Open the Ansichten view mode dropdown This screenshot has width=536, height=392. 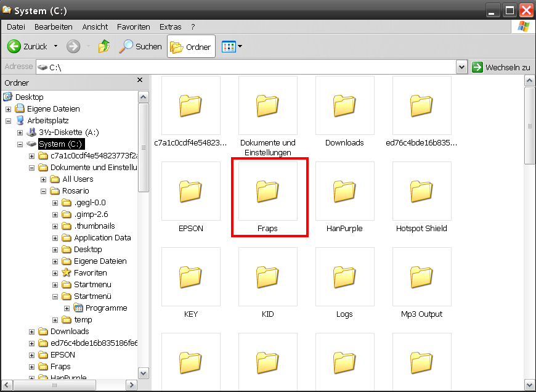tap(232, 46)
